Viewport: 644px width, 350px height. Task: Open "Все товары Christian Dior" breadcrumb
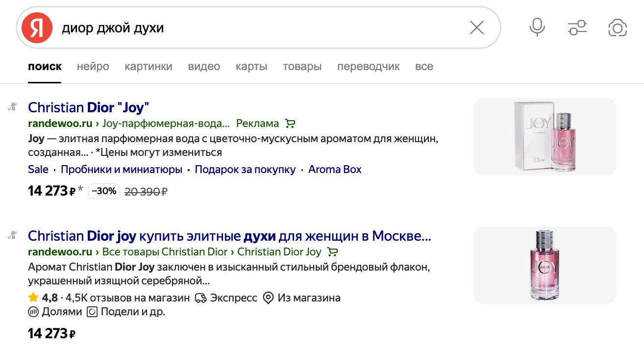[165, 252]
